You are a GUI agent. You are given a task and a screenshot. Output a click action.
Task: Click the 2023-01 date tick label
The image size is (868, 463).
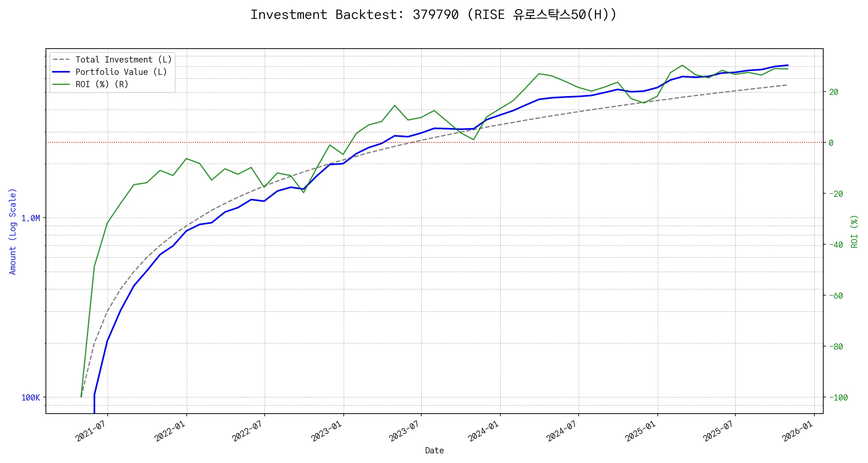click(x=327, y=431)
